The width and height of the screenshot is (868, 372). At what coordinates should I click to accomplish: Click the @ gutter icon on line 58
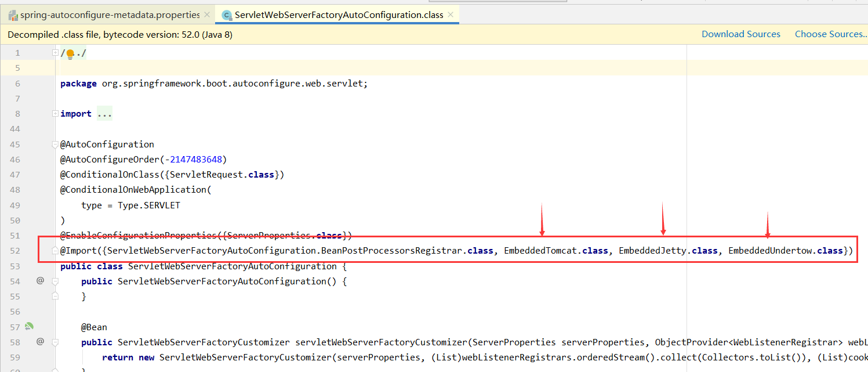pyautogui.click(x=40, y=341)
